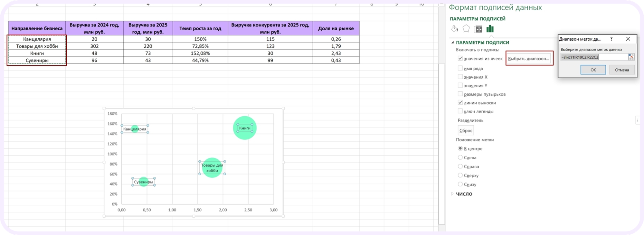Select the Сувениры data label in the chart
Screen dimensions: 644x235
[144, 182]
